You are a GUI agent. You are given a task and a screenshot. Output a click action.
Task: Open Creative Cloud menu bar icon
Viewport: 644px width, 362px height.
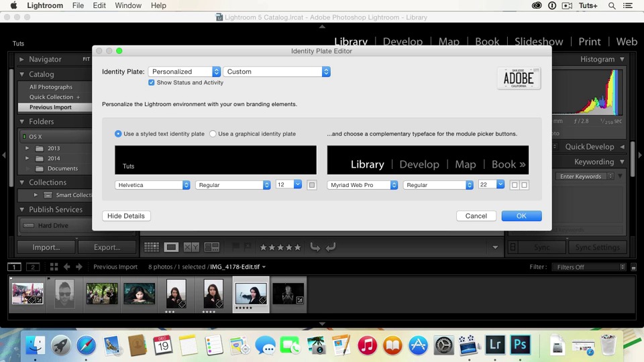[x=537, y=6]
